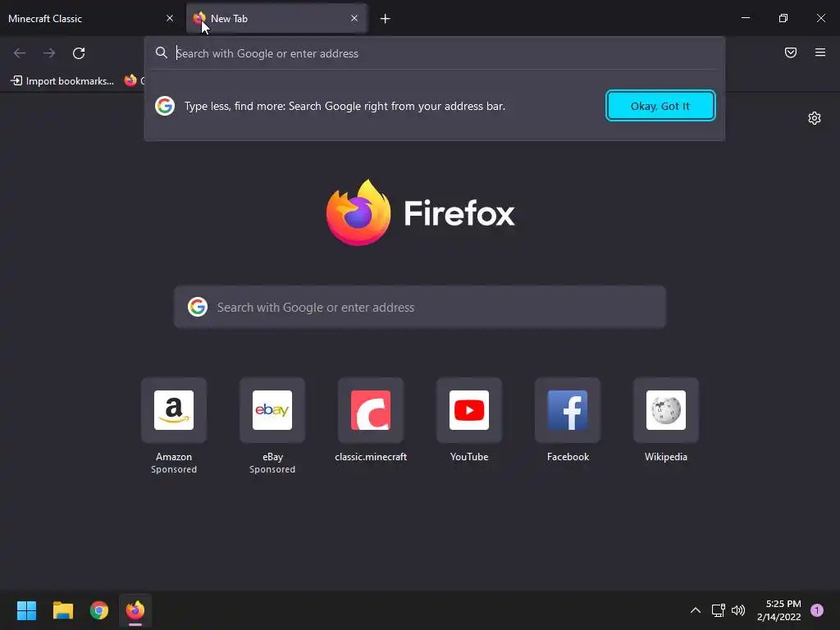Open a new tab with plus button
This screenshot has height=630, width=840.
pos(385,19)
